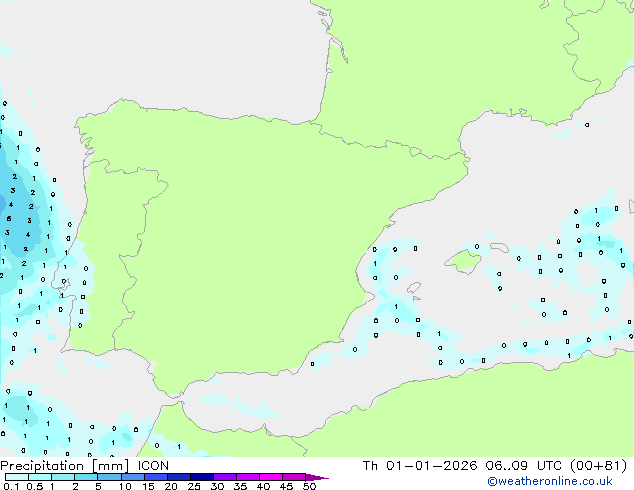Viewport: 634px width, 490px height.
Task: Click the 25–30 mm dark blue legend swatch
Action: [x=202, y=477]
